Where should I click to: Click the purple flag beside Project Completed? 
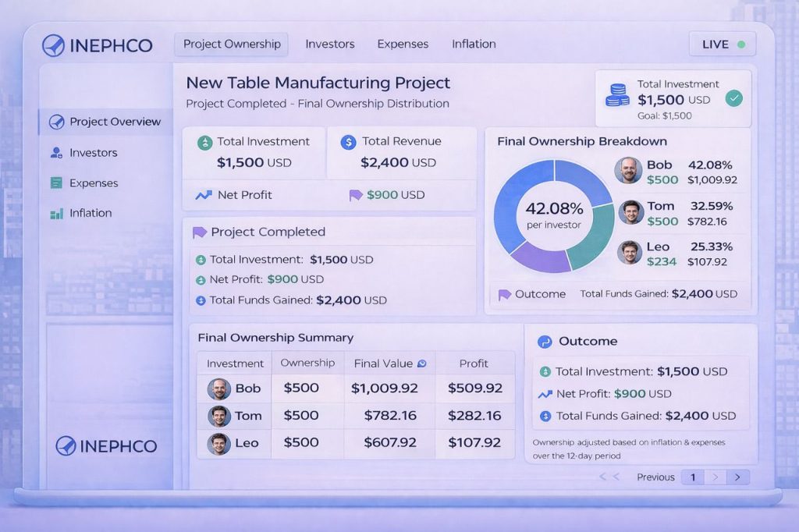click(199, 232)
